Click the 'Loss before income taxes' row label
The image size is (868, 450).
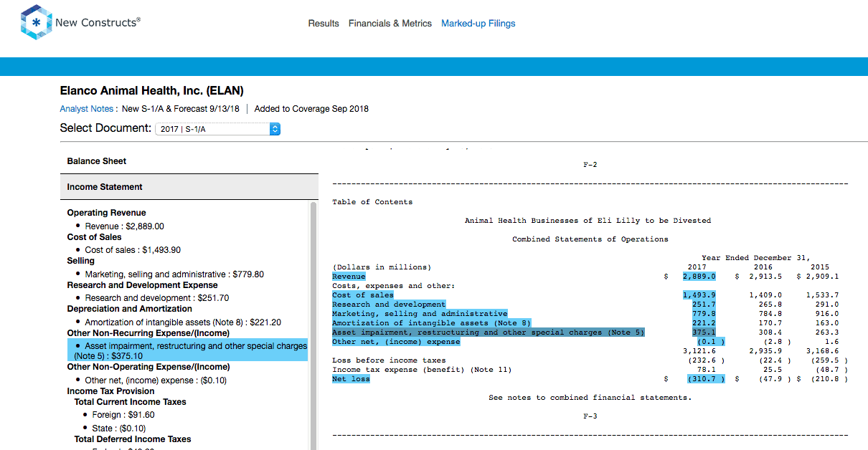pos(389,360)
